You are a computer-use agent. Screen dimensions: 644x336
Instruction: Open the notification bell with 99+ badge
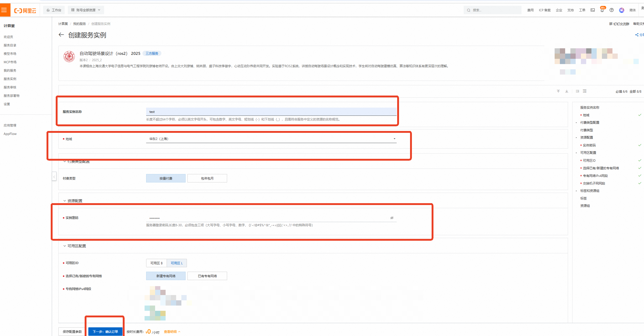[602, 10]
